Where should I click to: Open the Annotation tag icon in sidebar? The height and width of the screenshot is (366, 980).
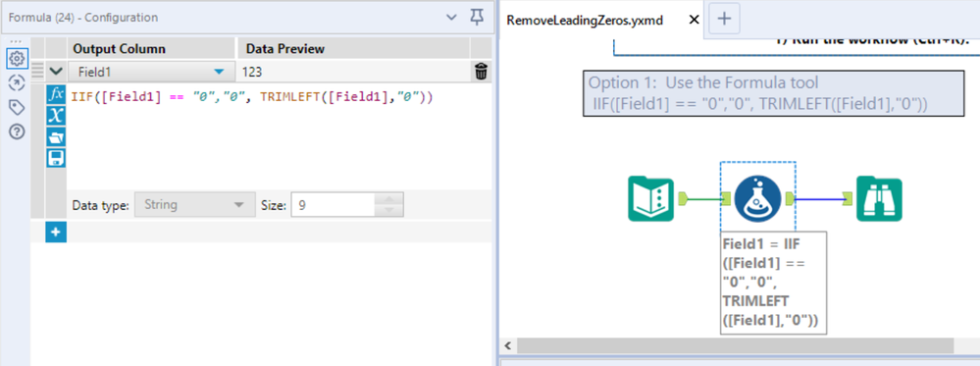(x=17, y=108)
